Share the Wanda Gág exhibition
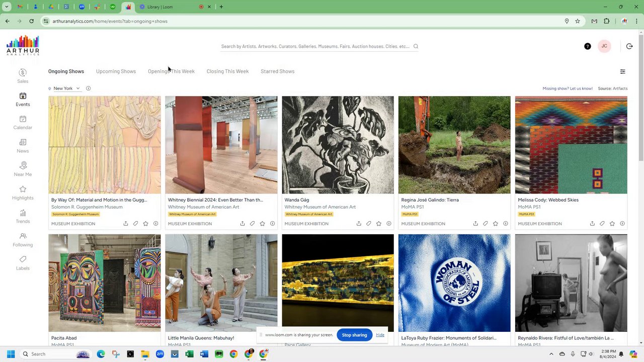This screenshot has height=362, width=644. [x=359, y=224]
